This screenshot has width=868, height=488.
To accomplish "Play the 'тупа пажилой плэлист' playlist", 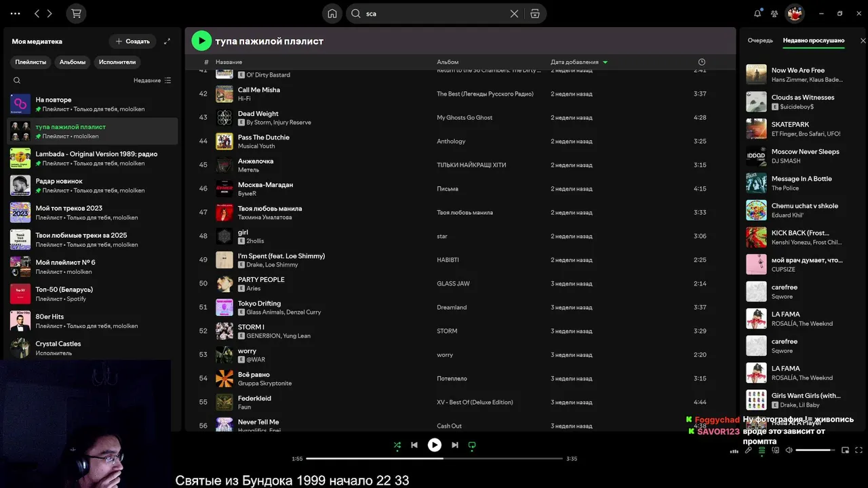I will [201, 41].
